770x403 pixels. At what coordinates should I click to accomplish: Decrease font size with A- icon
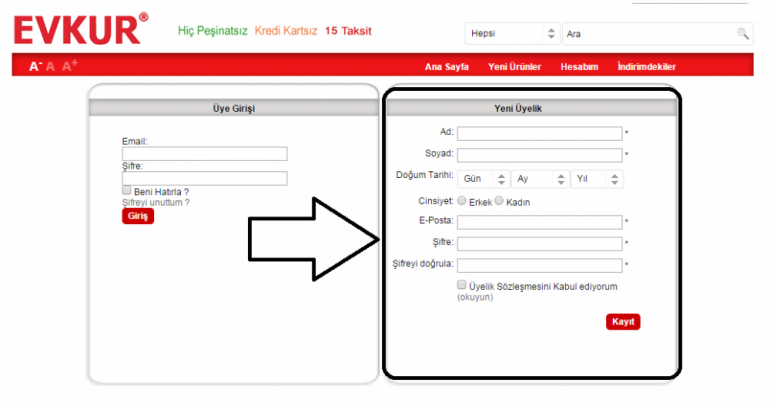[35, 66]
